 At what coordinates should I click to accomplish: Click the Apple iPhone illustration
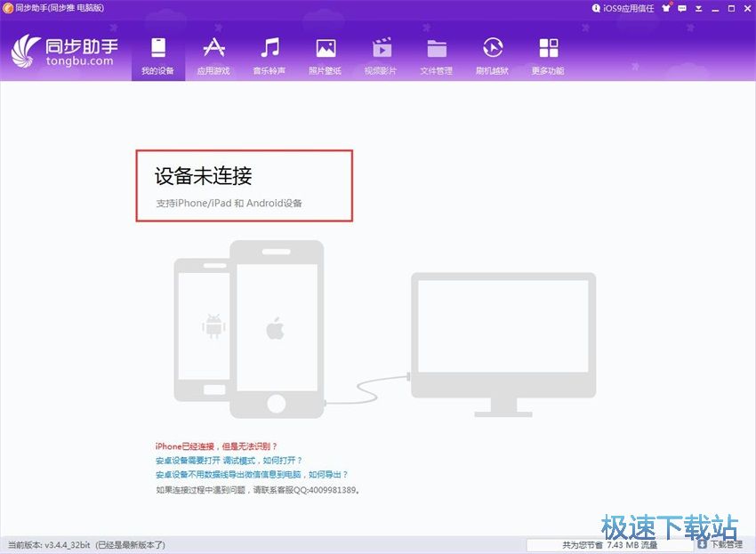coord(277,329)
